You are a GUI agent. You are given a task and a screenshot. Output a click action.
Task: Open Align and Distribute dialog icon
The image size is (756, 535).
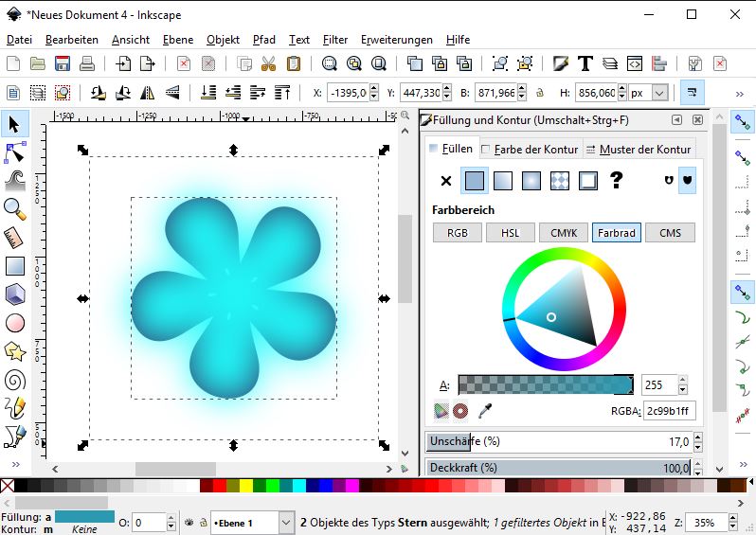[x=658, y=63]
